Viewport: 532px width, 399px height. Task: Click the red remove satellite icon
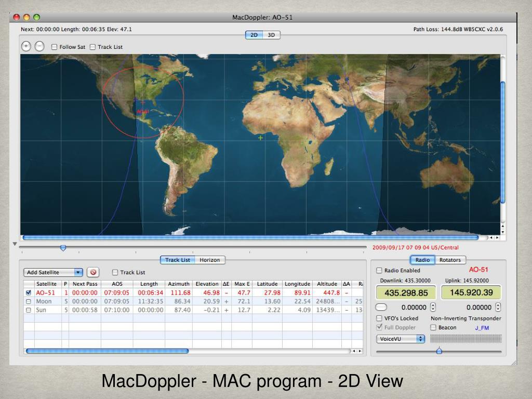(x=93, y=272)
